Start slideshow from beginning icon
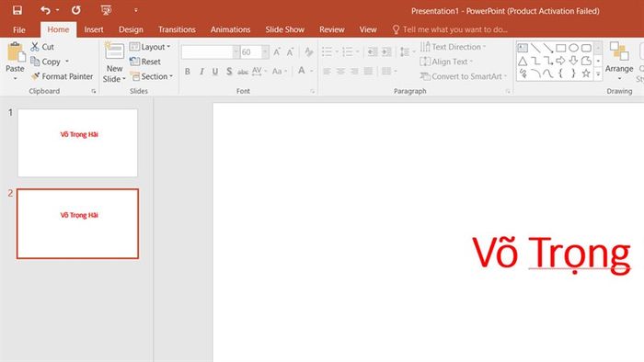The image size is (644, 362). (106, 10)
